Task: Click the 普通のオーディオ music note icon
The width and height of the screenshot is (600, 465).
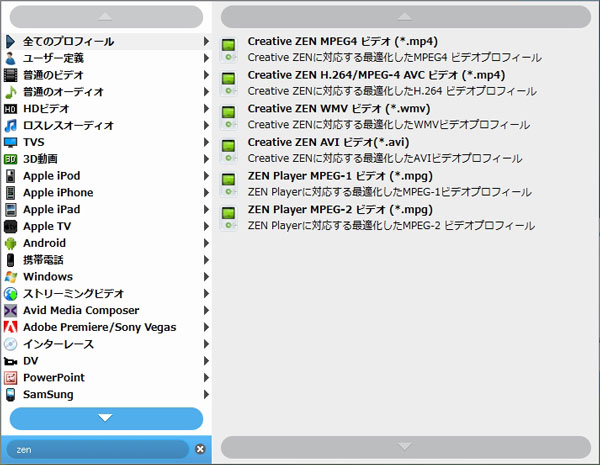Action: pos(11,92)
